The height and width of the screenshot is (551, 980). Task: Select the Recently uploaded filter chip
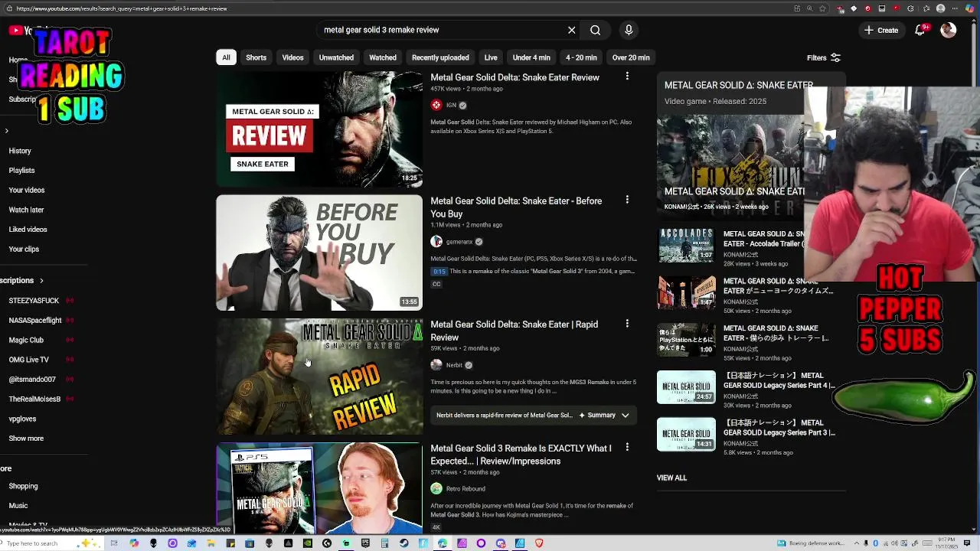[440, 57]
